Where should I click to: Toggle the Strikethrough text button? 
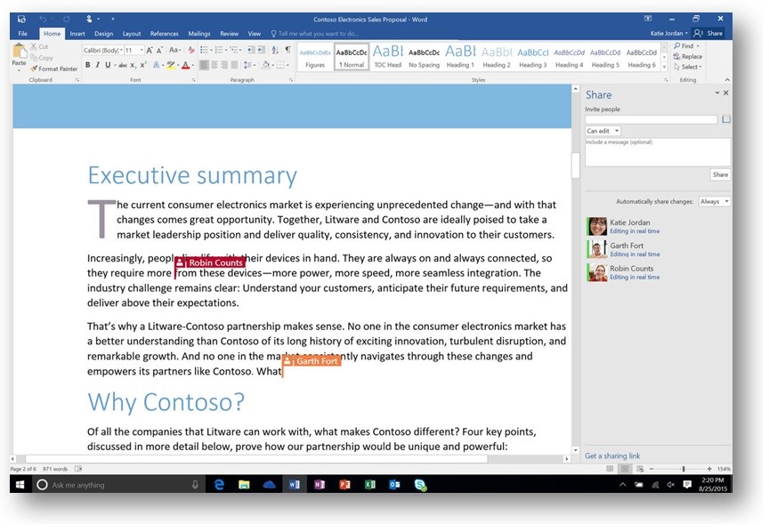(x=121, y=65)
